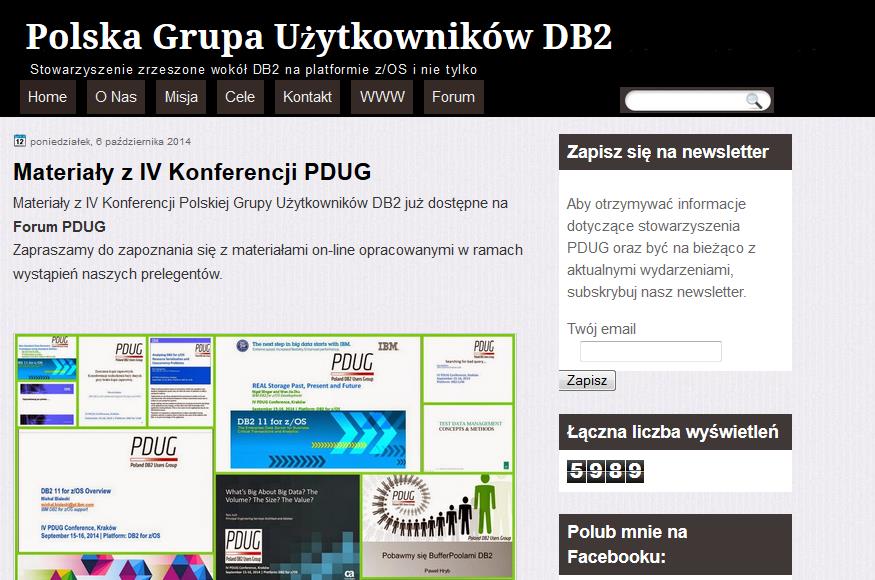Click the page view counter 5989
This screenshot has width=875, height=580.
click(605, 471)
